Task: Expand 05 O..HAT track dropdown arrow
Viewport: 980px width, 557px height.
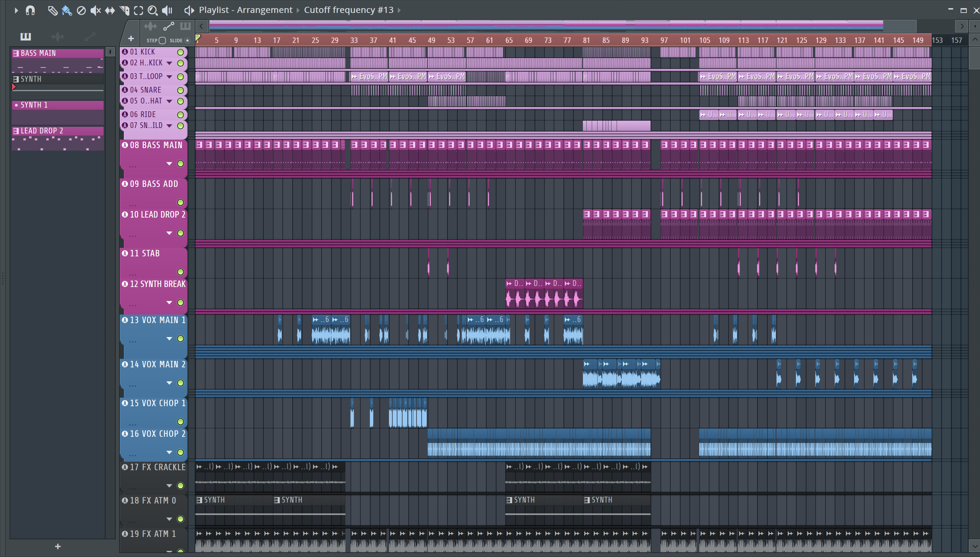Action: pos(169,101)
